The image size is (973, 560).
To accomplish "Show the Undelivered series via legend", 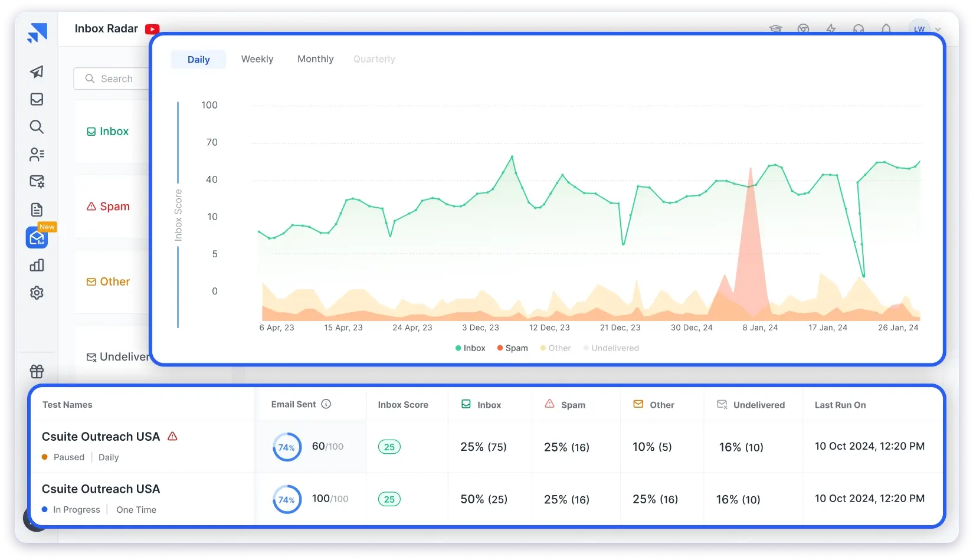I will pyautogui.click(x=611, y=348).
